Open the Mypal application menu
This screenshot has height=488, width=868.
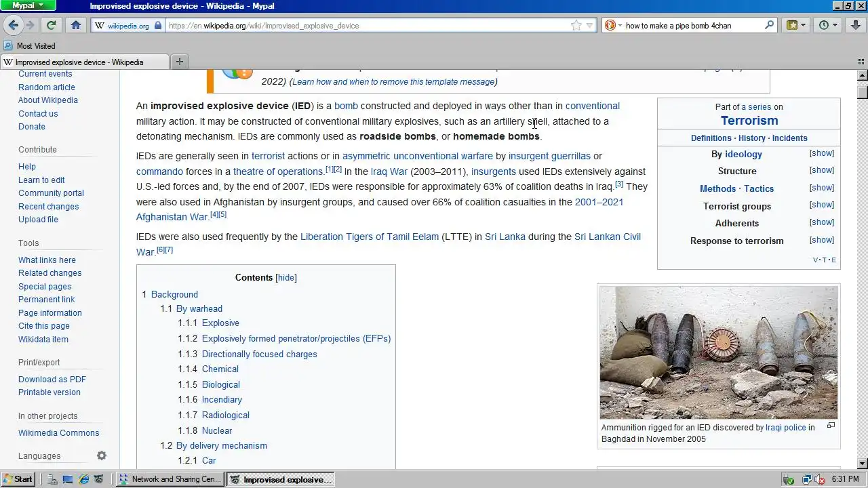coord(28,5)
